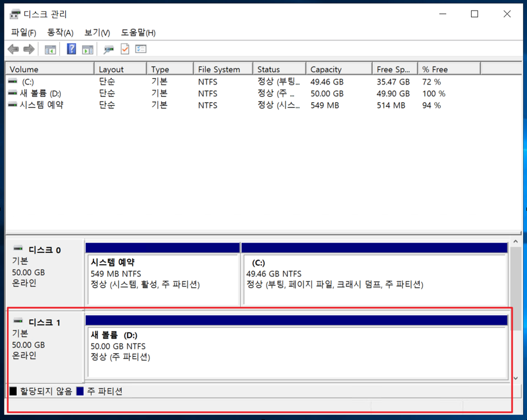Screen dimensions: 527x420
Task: Toggle the action pane toolbar icon
Action: [88, 50]
